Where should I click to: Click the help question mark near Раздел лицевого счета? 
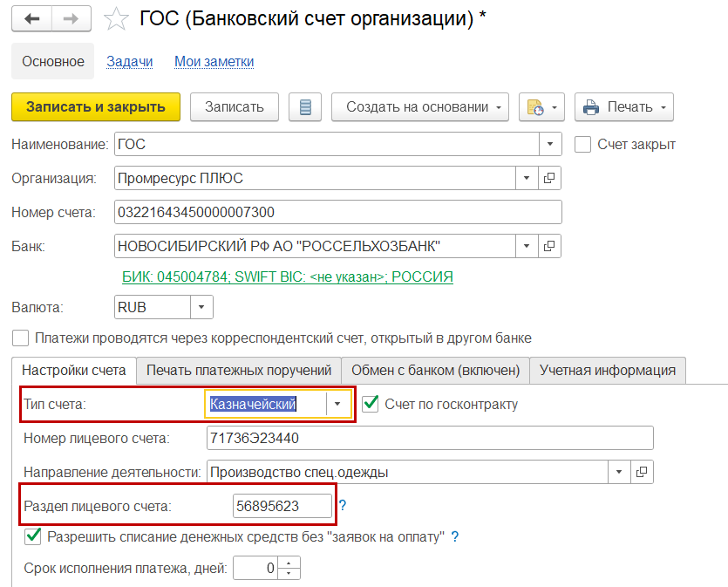[x=343, y=505]
